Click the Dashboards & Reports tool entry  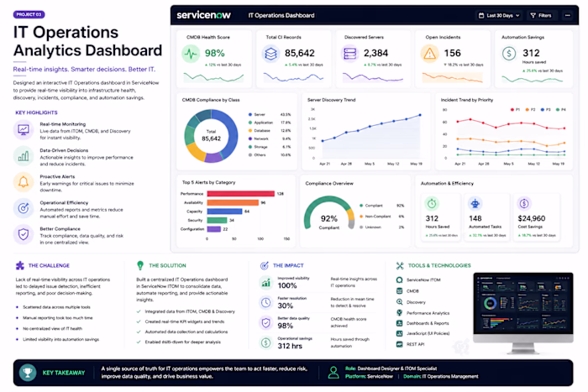(x=423, y=323)
